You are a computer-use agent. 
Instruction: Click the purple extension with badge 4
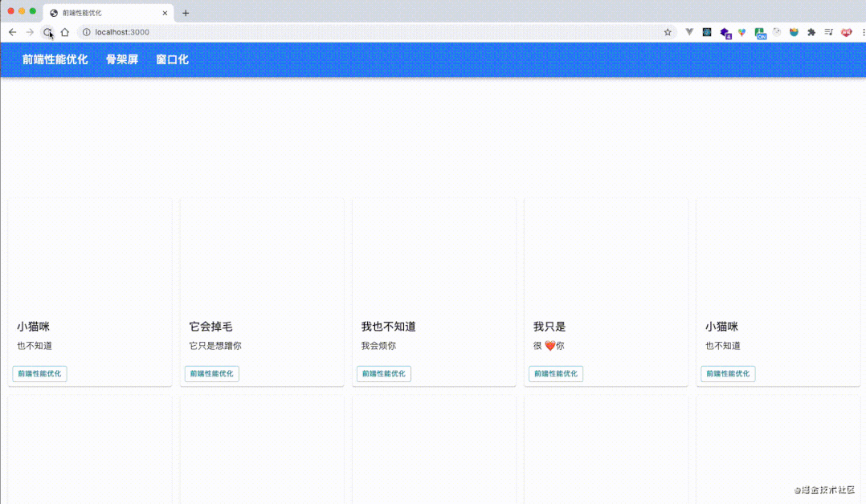pos(725,33)
